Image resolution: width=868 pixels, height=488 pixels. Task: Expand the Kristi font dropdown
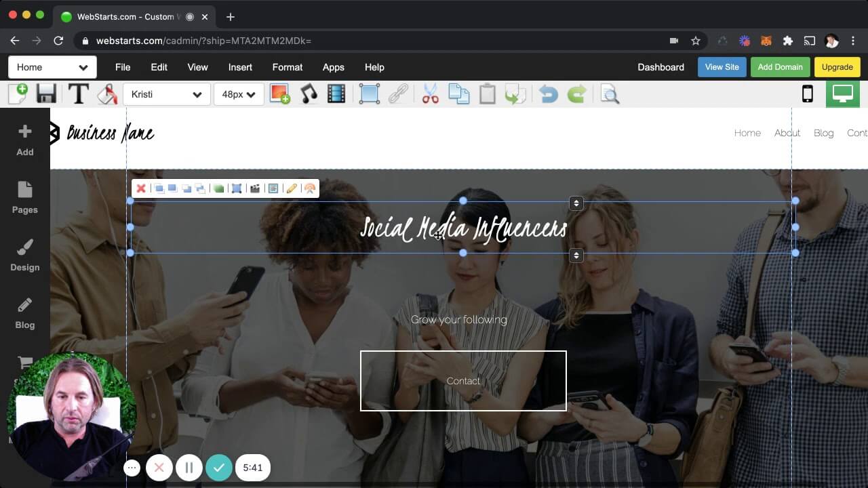tap(166, 94)
